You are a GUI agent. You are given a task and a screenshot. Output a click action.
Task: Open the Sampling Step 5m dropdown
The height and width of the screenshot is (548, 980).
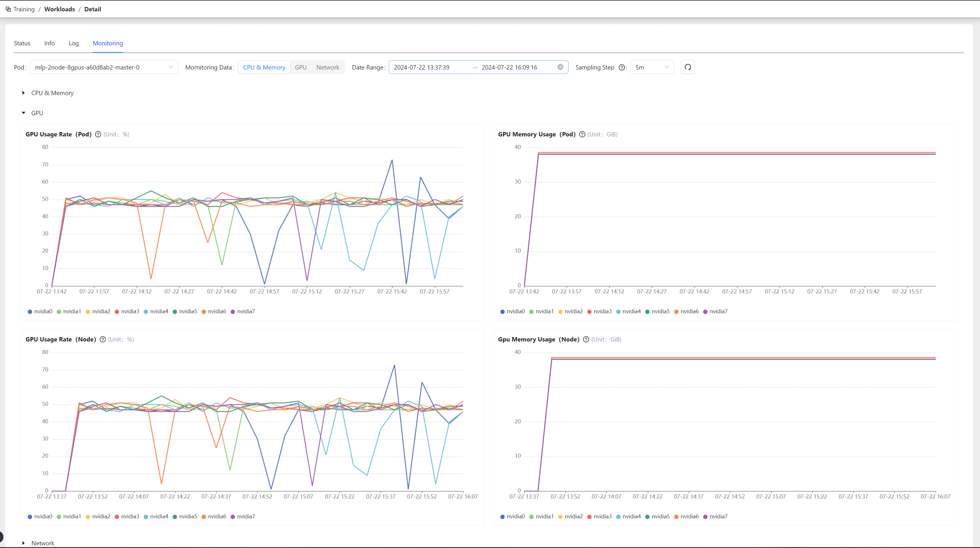click(652, 67)
